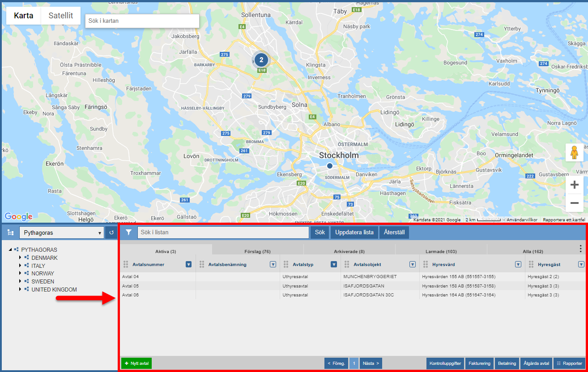Open the Avtalstyp column filter dropdown
The image size is (588, 372).
[333, 264]
